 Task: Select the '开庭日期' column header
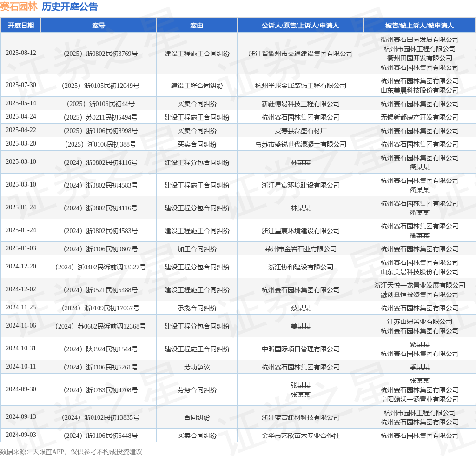20,26
